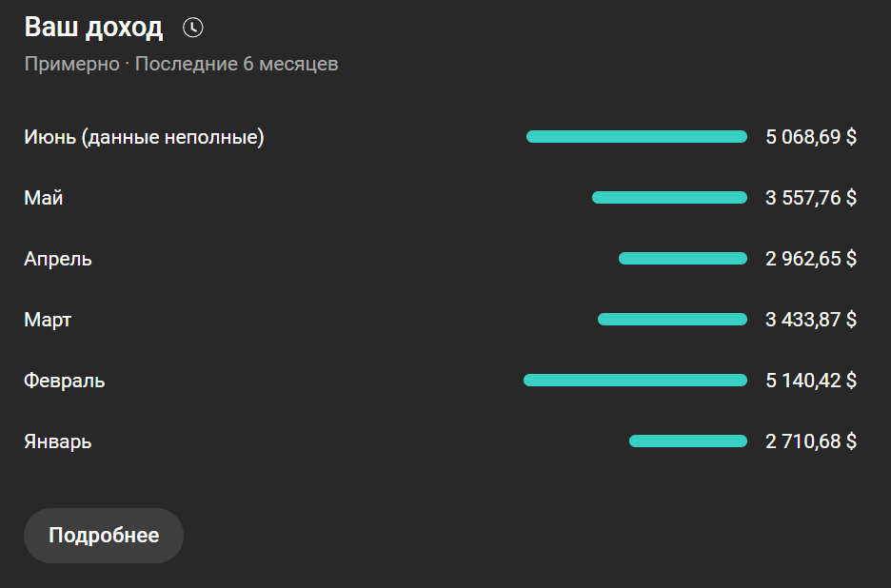
Task: Click the clock icon beside Ваш доход
Action: point(193,28)
